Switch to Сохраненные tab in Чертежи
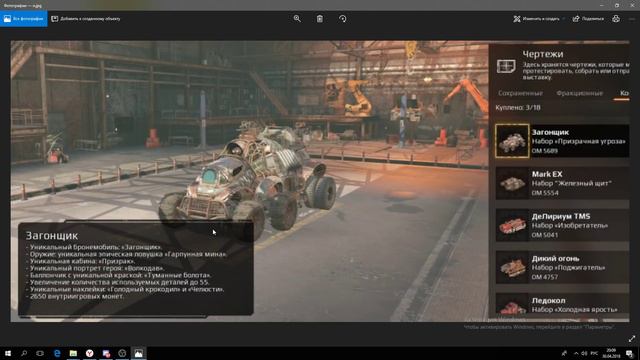The image size is (640, 360). click(520, 93)
